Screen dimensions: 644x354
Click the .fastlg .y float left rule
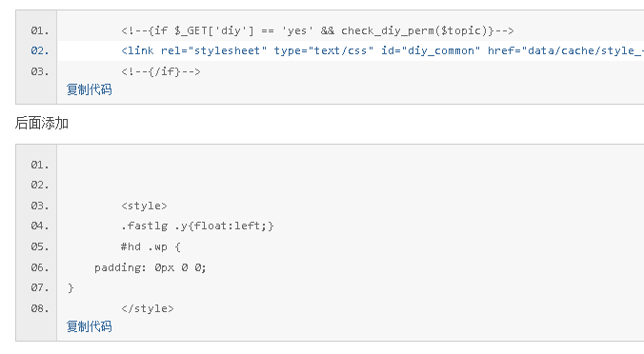point(197,226)
